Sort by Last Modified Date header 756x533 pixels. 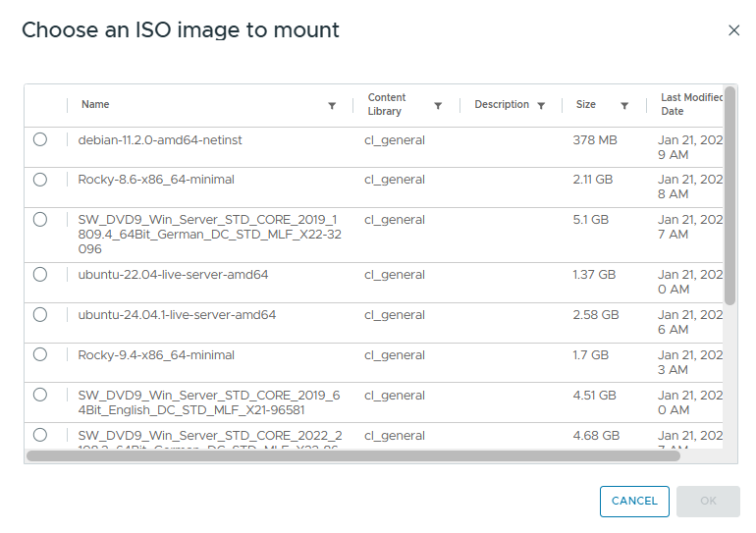pyautogui.click(x=691, y=104)
